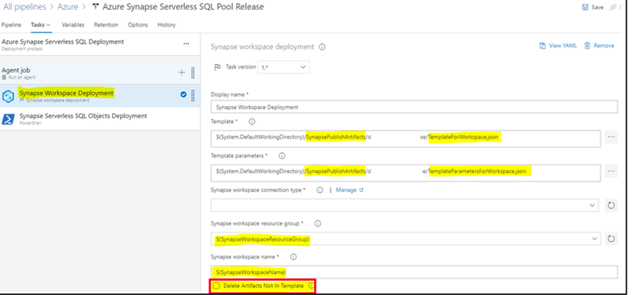Show info for Synapse workspace name
Image resolution: width=644 pixels, height=295 pixels.
coord(293,257)
